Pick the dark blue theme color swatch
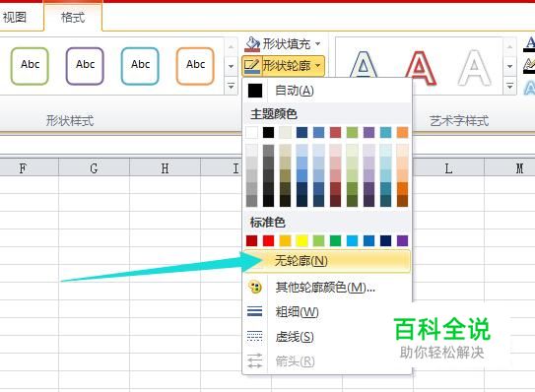535x392 pixels. (301, 132)
